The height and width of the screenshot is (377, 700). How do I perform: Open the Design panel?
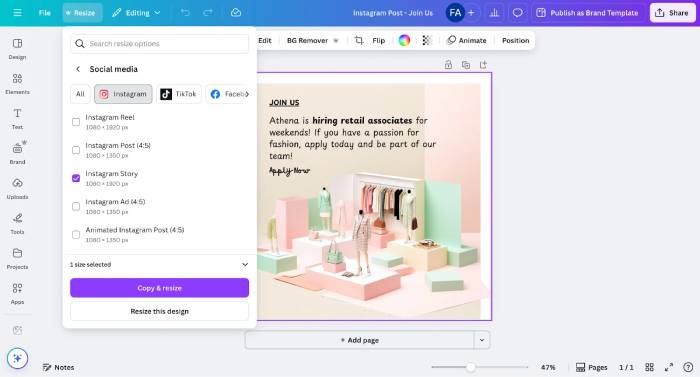click(x=17, y=49)
